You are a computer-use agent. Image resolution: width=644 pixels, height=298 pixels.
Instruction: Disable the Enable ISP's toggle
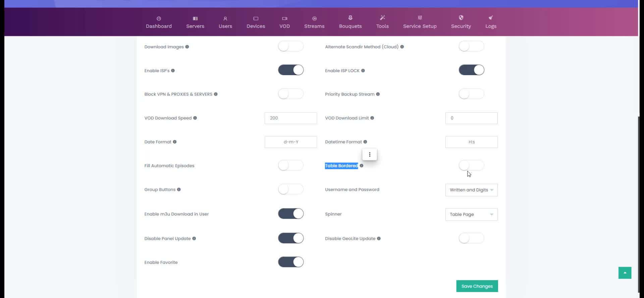(291, 70)
